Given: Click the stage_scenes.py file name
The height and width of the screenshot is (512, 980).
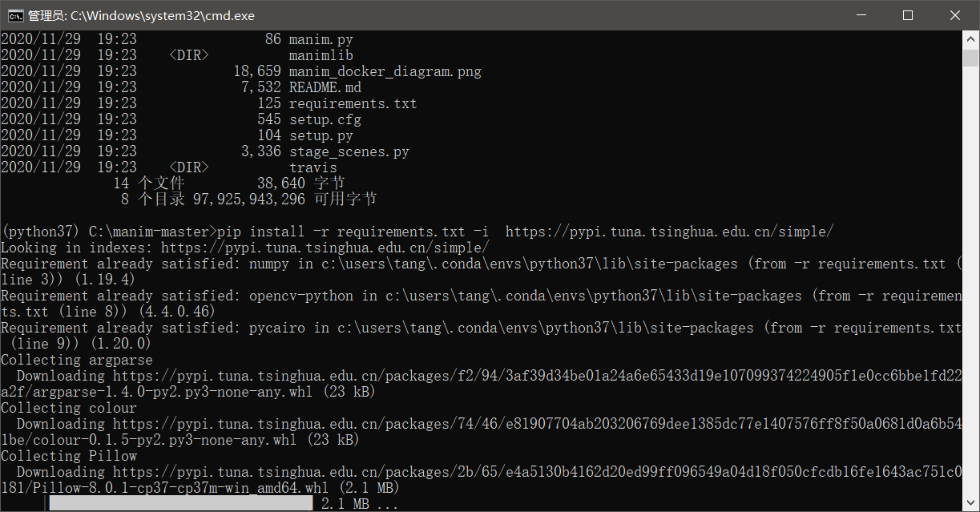Looking at the screenshot, I should [x=349, y=151].
